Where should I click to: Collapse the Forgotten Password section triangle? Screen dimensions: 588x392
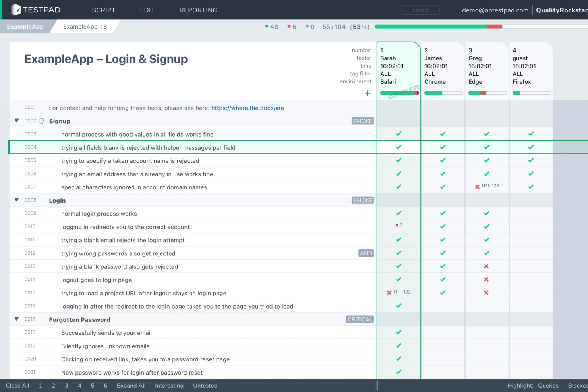16,319
